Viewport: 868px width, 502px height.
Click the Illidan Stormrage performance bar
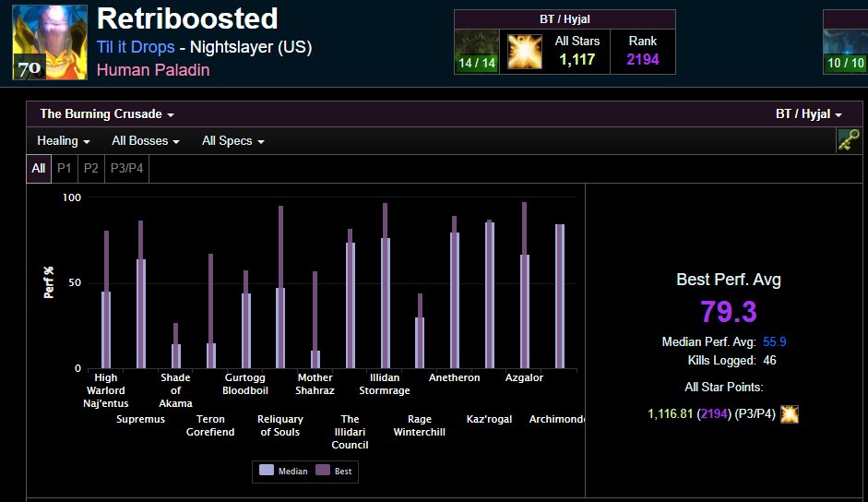[386, 286]
